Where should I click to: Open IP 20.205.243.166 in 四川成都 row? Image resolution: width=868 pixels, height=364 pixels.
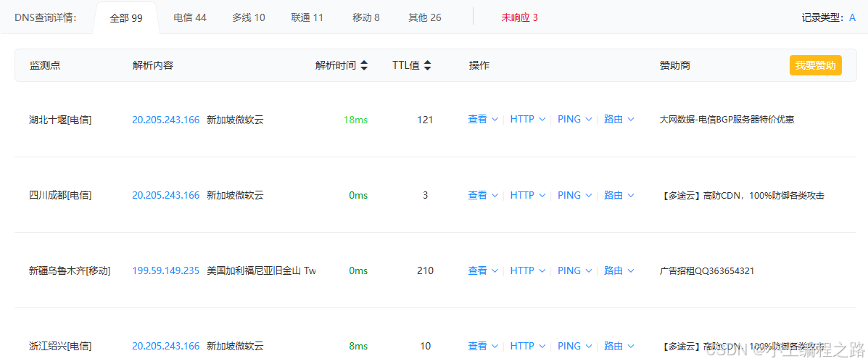pos(165,195)
